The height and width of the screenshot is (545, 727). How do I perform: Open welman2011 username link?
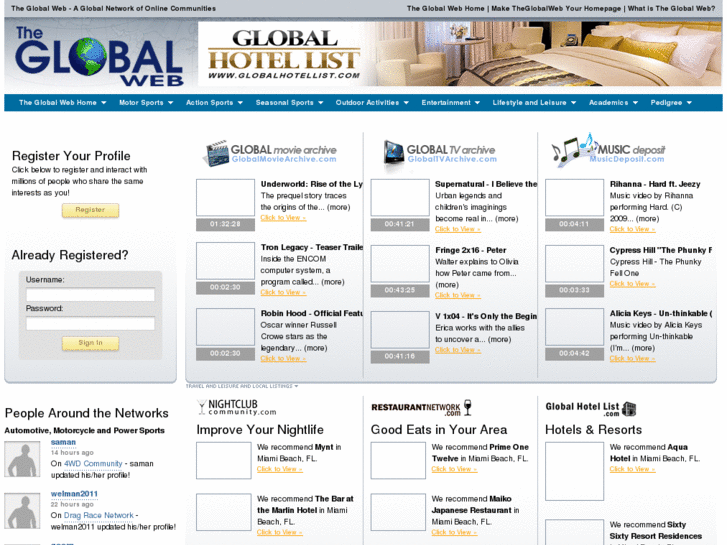tap(74, 494)
